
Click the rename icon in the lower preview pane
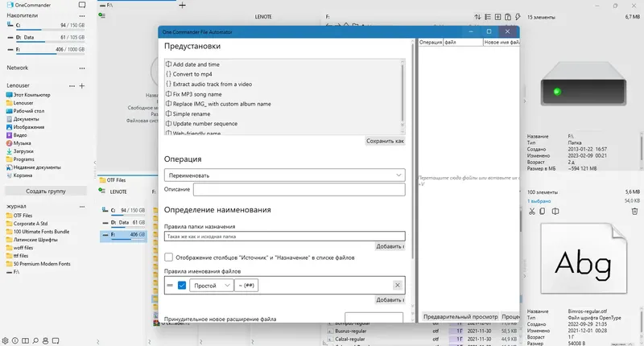click(x=555, y=212)
